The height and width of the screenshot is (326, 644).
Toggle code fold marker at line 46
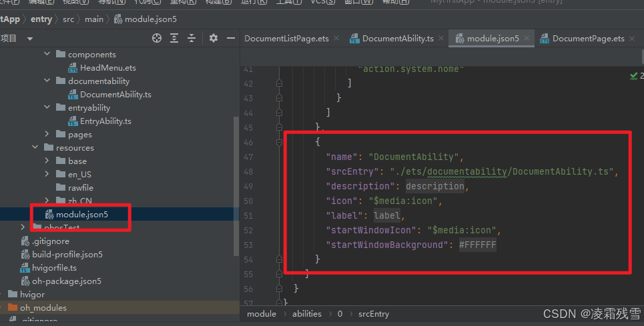point(279,142)
